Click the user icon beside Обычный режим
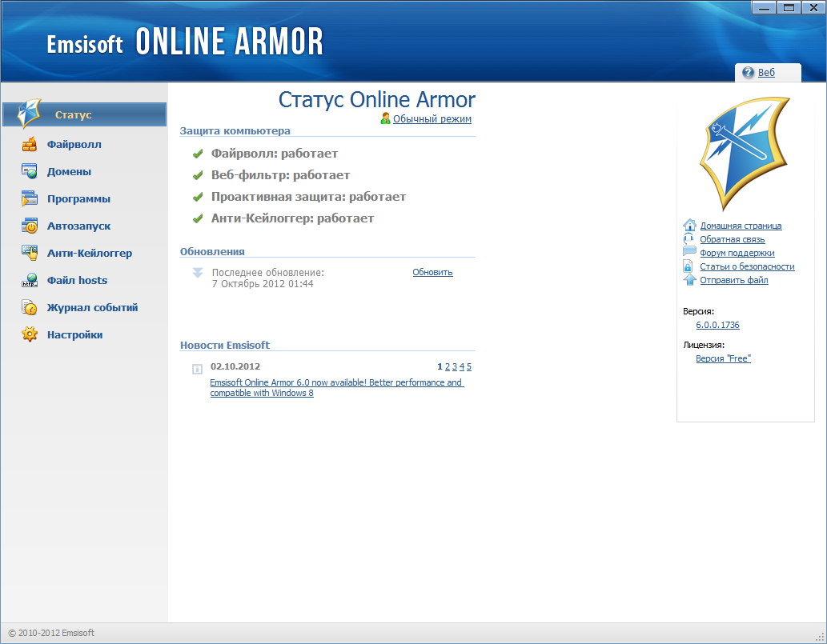827x644 pixels. [386, 118]
